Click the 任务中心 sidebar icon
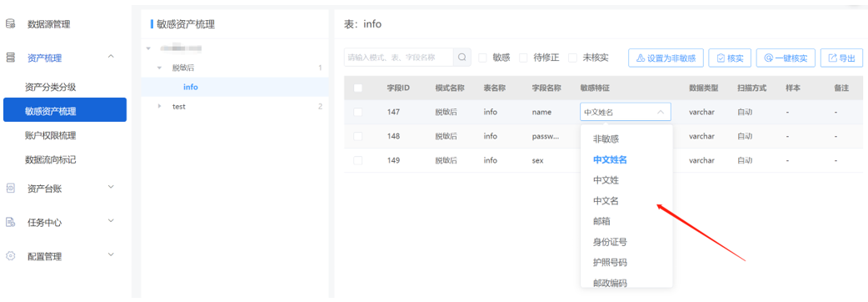Viewport: 868px width, 302px height. 10,222
